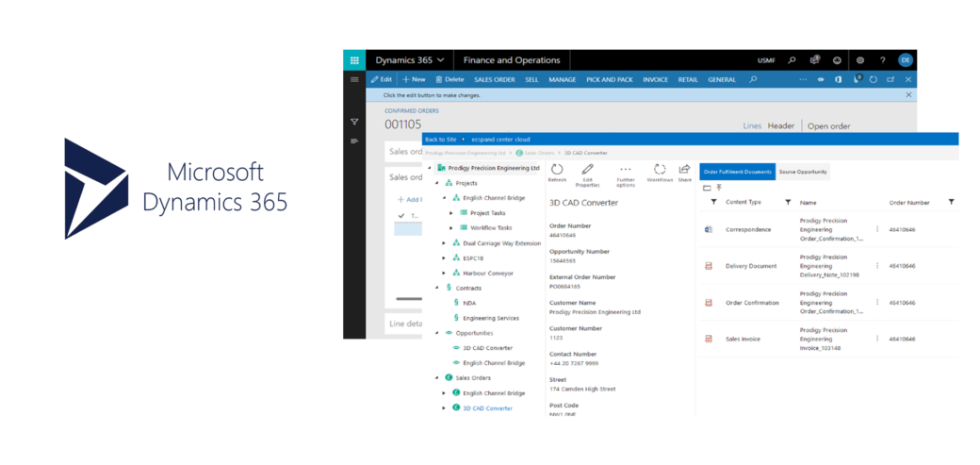Collapse the Opportunities tree node
980x465 pixels.
point(437,333)
